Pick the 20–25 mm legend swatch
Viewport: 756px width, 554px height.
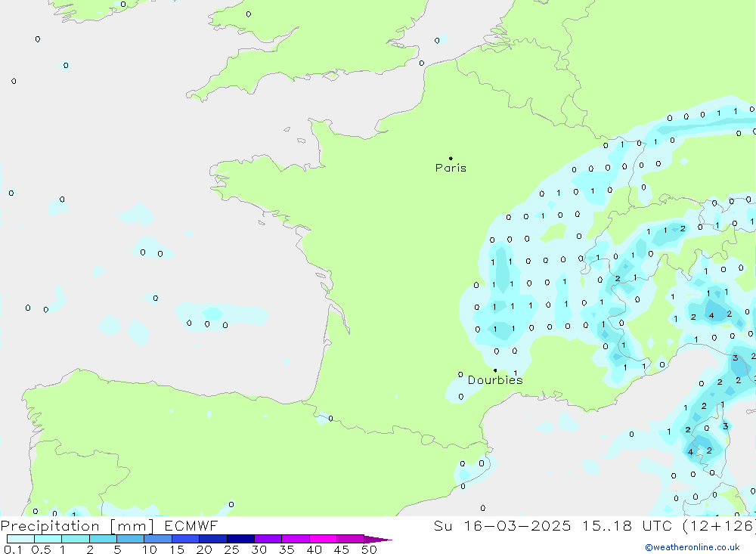coord(213,539)
